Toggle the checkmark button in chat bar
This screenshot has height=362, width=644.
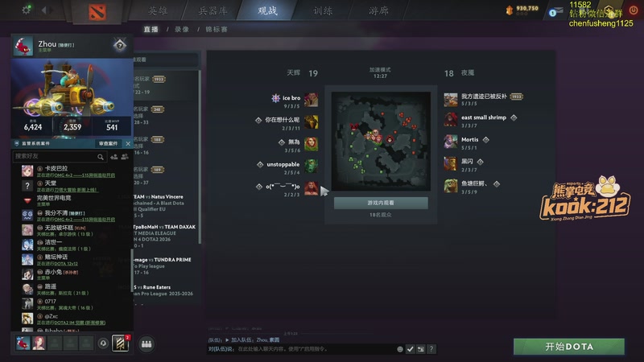coord(410,349)
